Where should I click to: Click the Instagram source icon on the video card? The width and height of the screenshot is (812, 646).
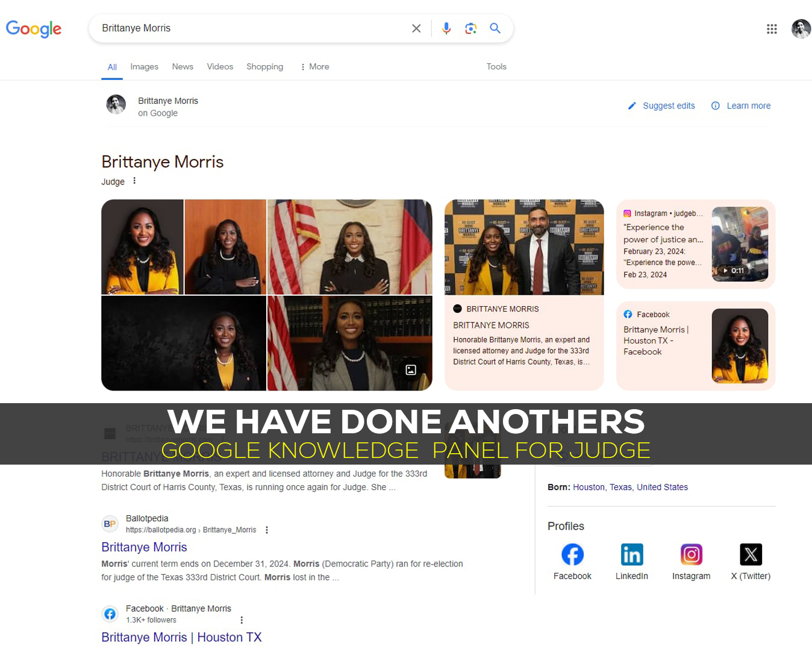(627, 213)
